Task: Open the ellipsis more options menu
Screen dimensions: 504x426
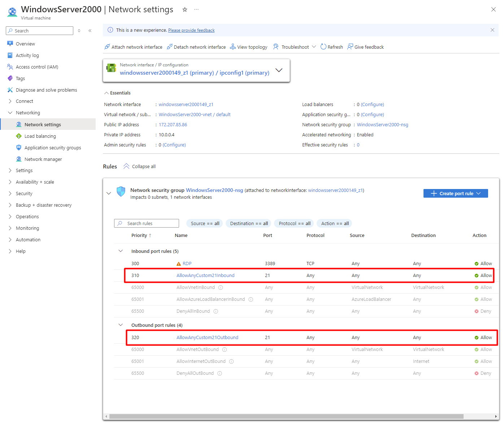Action: 196,9
